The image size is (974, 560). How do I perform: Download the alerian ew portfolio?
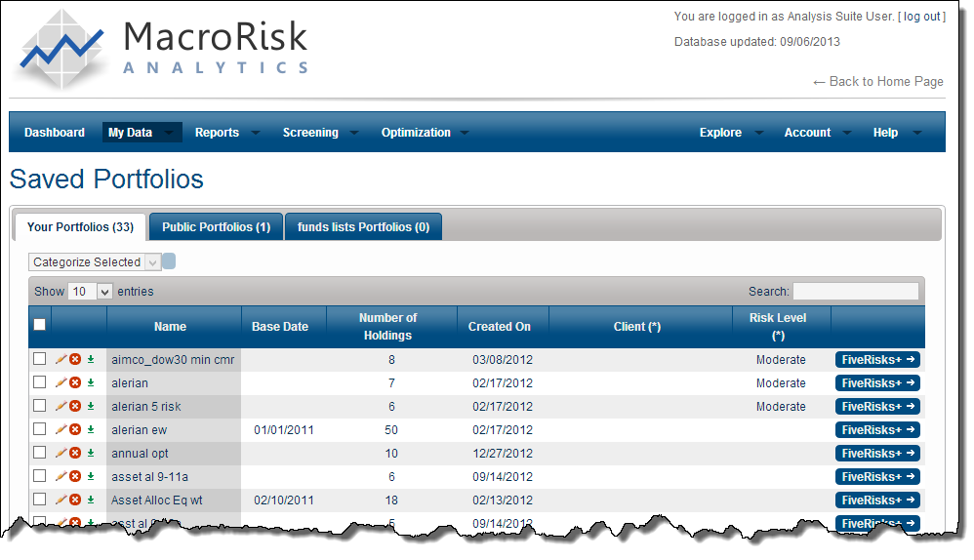(x=91, y=429)
